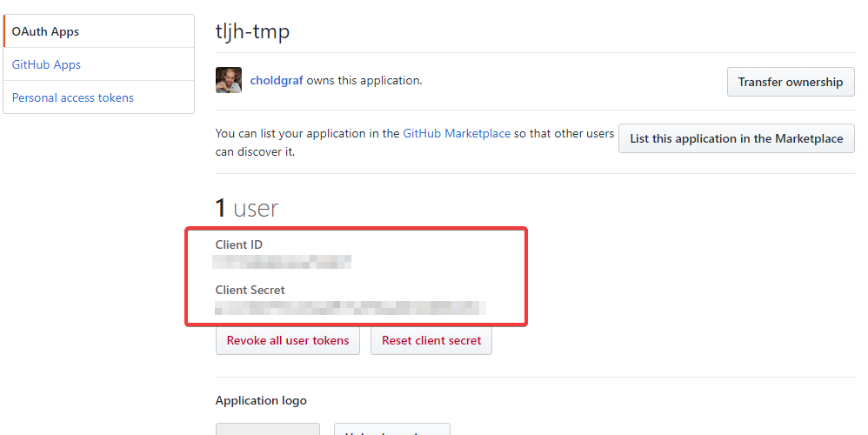Click the tljh-tmp application title
Viewport: 868px width, 435px height.
pyautogui.click(x=252, y=31)
